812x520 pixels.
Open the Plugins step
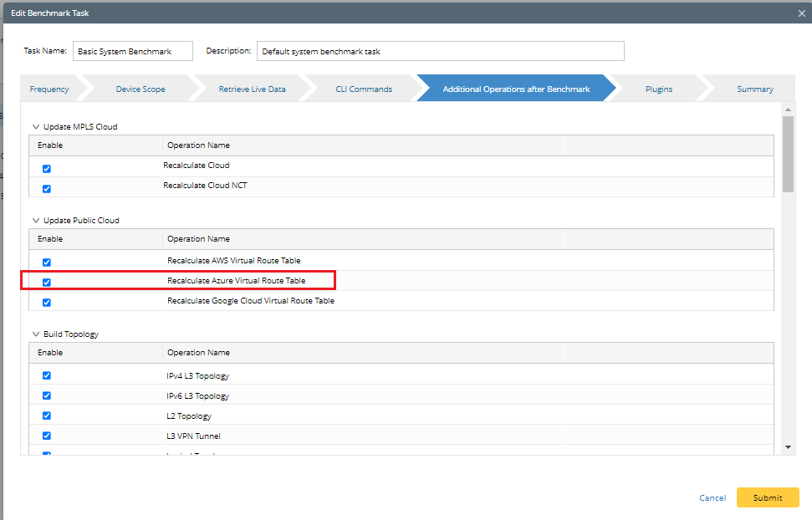point(659,88)
